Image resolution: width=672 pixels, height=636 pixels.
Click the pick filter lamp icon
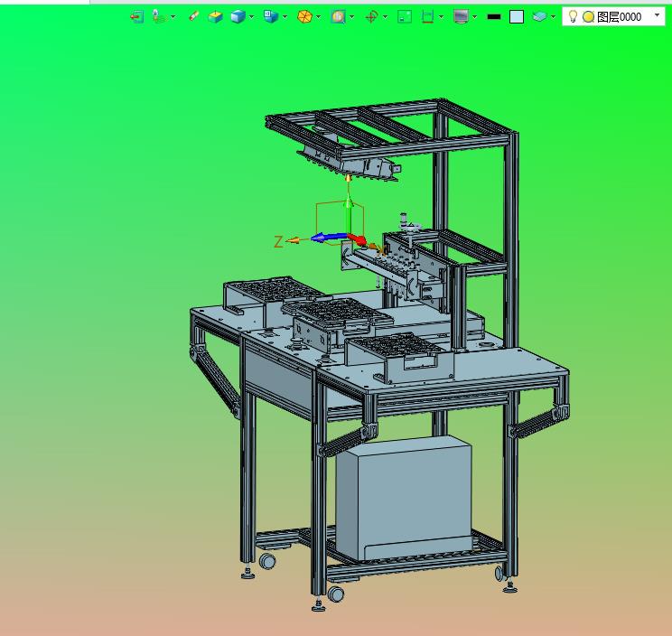[x=159, y=17]
